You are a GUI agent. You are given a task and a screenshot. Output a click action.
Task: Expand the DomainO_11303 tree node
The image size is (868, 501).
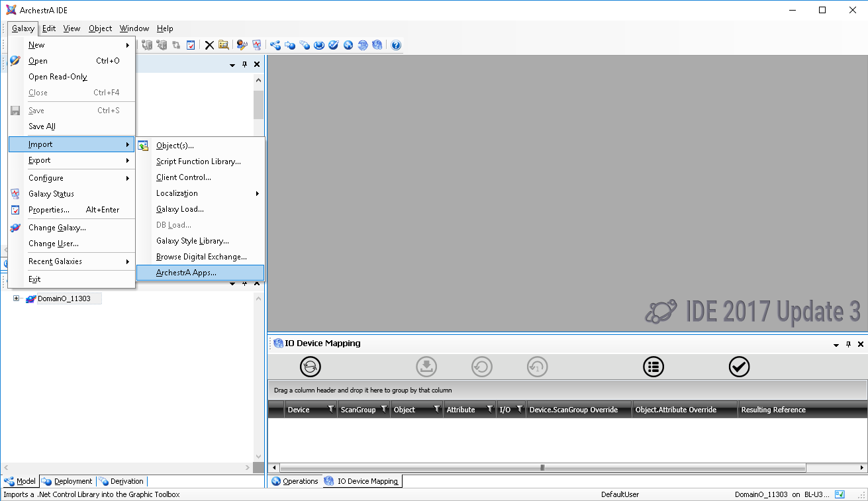pos(17,298)
